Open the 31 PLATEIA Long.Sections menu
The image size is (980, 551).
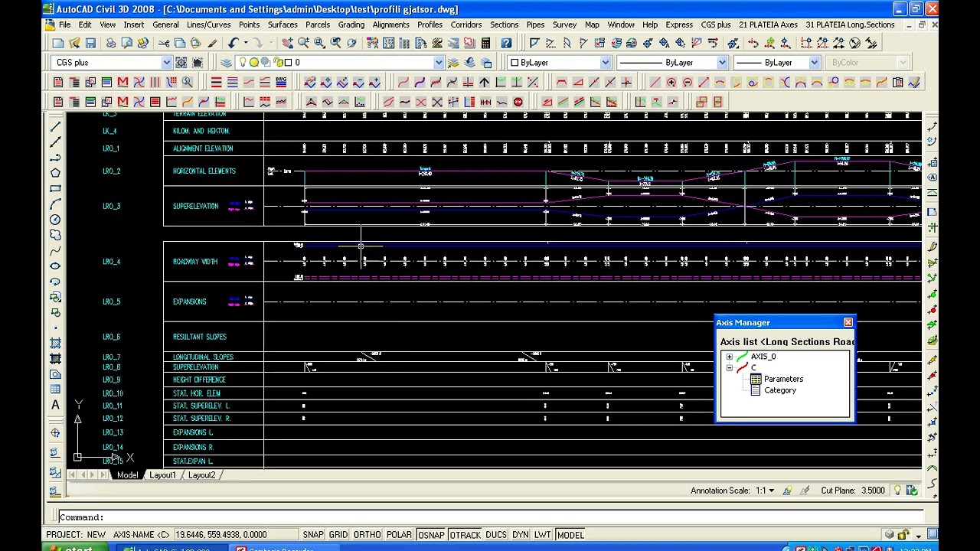[x=850, y=24]
